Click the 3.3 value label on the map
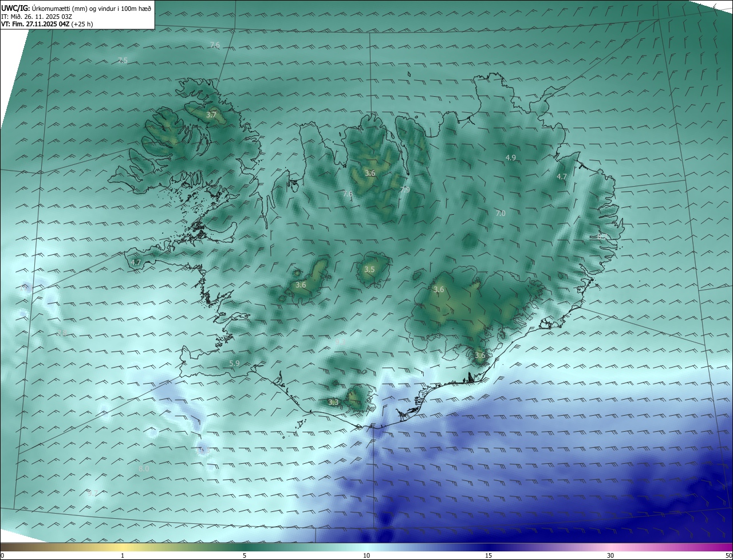The width and height of the screenshot is (733, 560). [333, 402]
